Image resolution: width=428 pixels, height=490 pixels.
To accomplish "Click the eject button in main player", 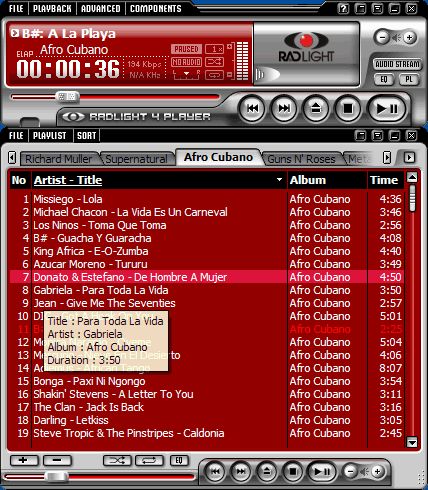I will point(315,108).
